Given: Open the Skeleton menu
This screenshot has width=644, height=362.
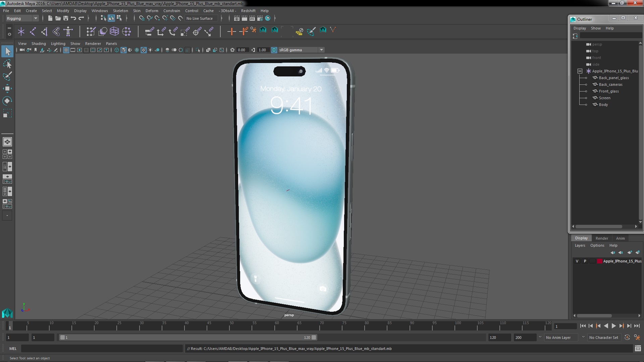Looking at the screenshot, I should (x=120, y=11).
